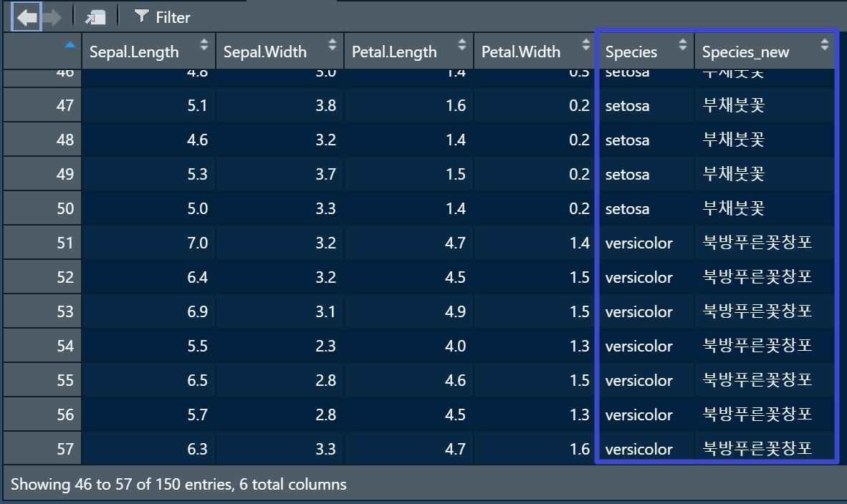847x504 pixels.
Task: Click the back arrow navigation icon
Action: click(27, 17)
